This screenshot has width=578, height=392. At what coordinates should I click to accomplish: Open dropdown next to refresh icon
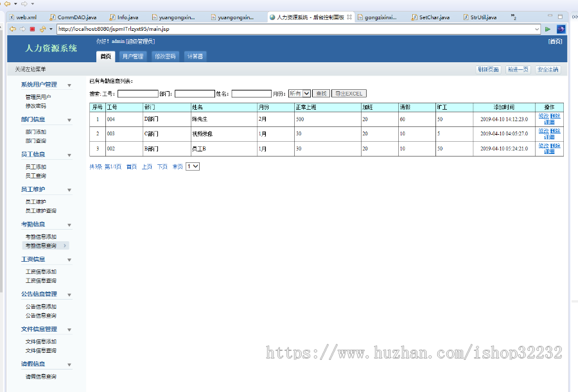point(51,29)
